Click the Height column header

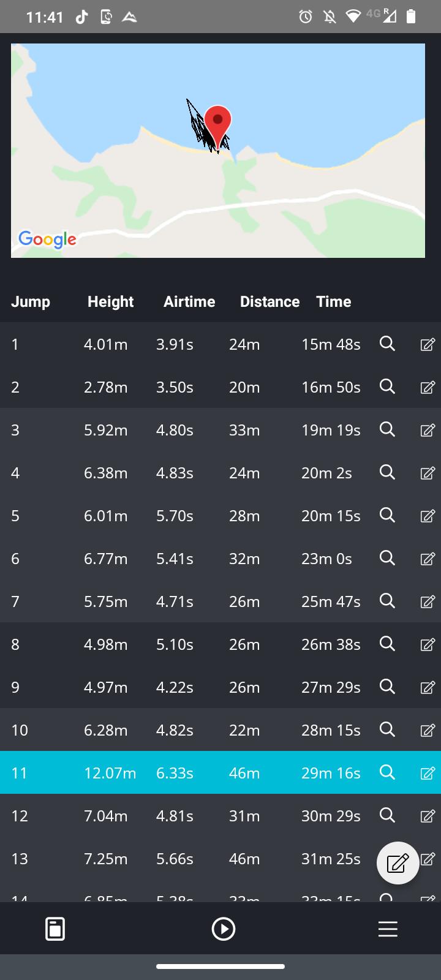click(110, 301)
